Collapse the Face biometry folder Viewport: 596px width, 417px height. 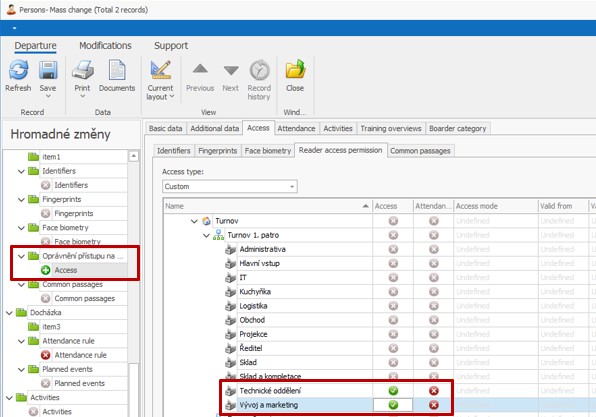click(21, 228)
